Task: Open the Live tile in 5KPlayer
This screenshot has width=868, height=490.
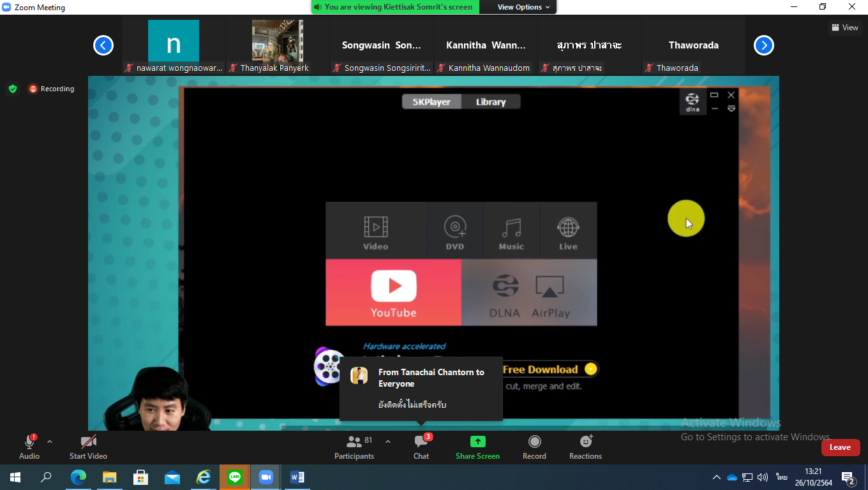Action: click(568, 230)
